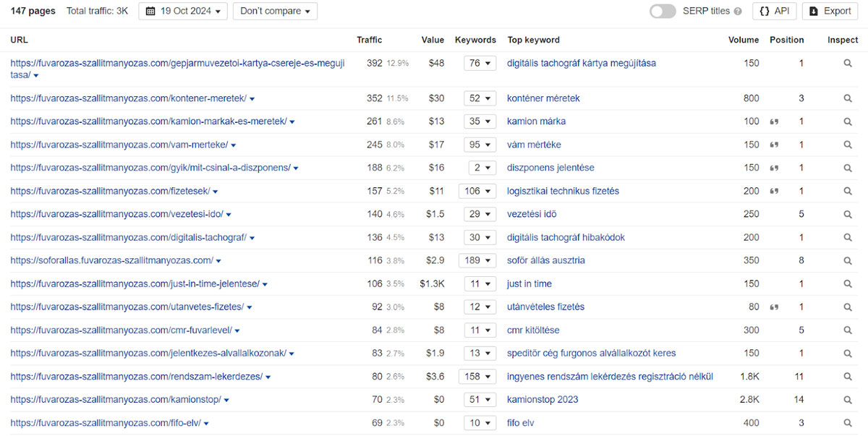Viewport: 868px width, 436px height.
Task: Open the 19 Oct 2024 date picker
Action: click(183, 11)
